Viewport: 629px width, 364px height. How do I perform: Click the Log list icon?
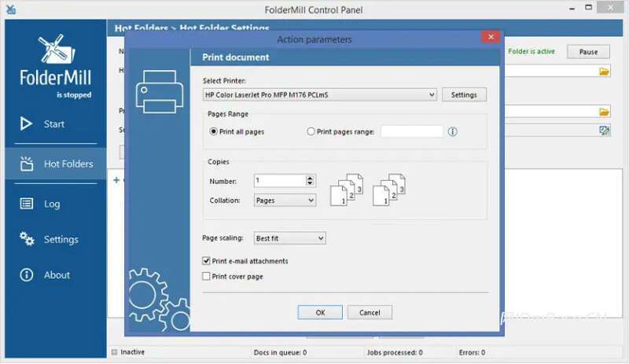tap(27, 204)
